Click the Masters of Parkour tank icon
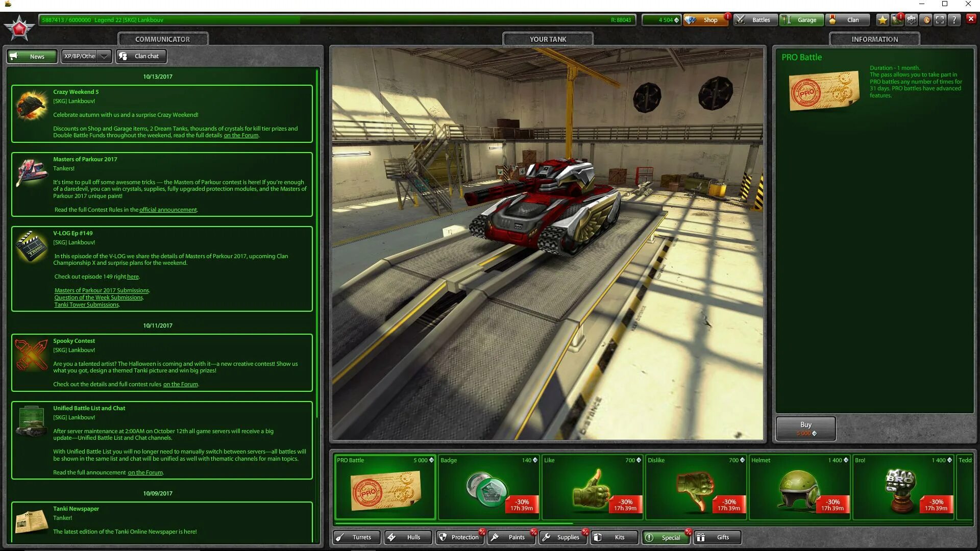The width and height of the screenshot is (980, 551). tap(32, 172)
